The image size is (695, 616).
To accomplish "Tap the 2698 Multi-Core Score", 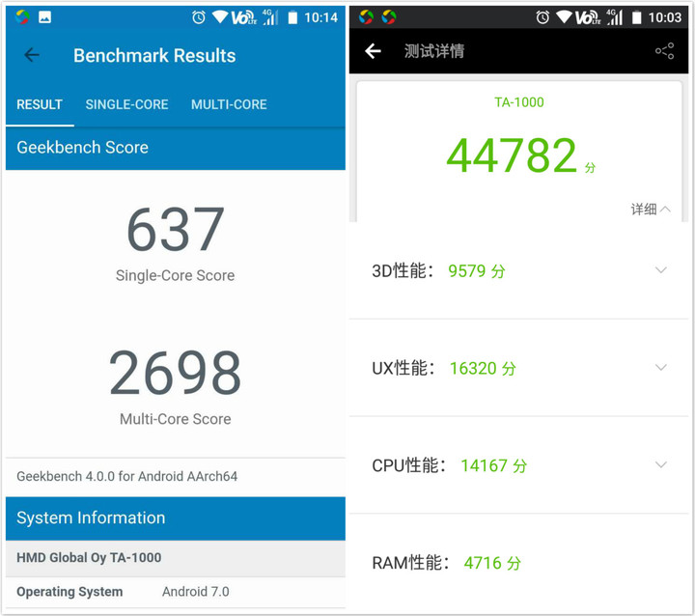I will [x=175, y=372].
